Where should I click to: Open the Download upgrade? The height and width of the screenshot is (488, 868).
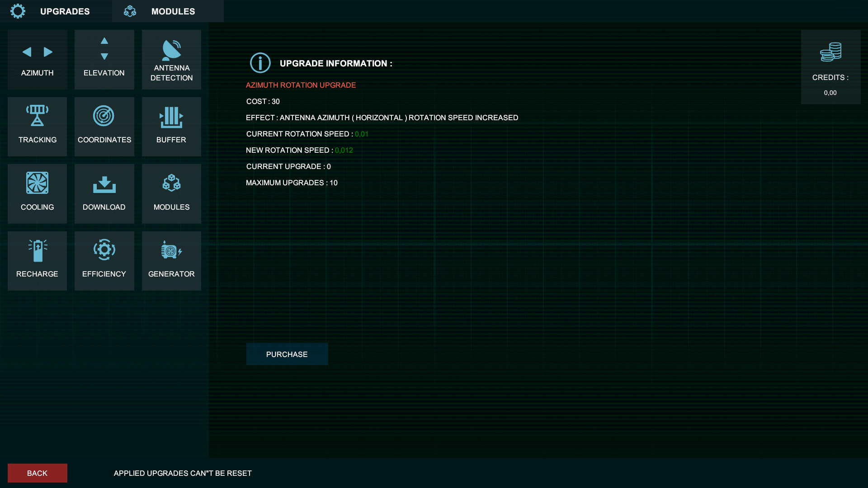(x=104, y=193)
